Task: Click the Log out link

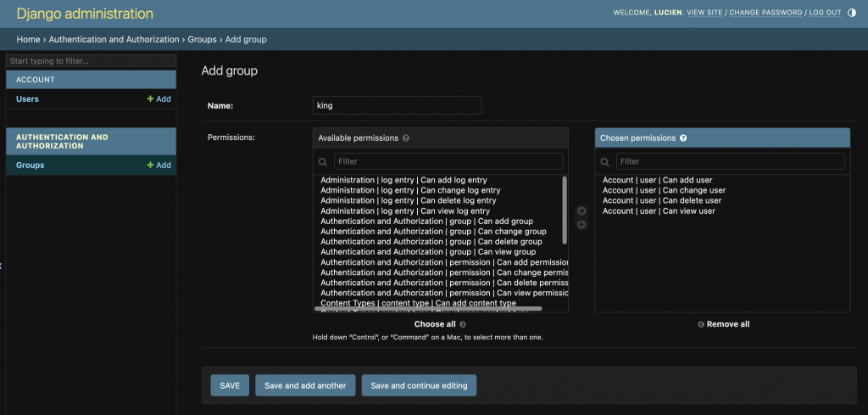Action: coord(826,12)
